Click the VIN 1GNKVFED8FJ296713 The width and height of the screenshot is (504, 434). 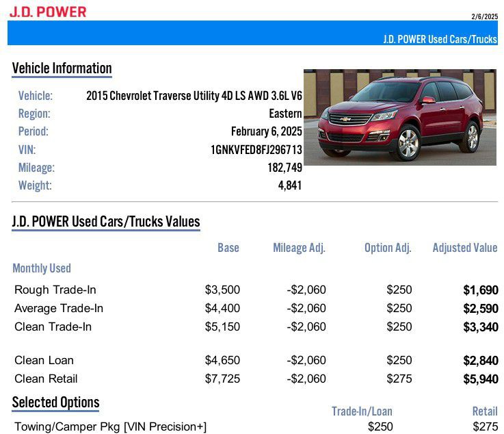pyautogui.click(x=256, y=150)
